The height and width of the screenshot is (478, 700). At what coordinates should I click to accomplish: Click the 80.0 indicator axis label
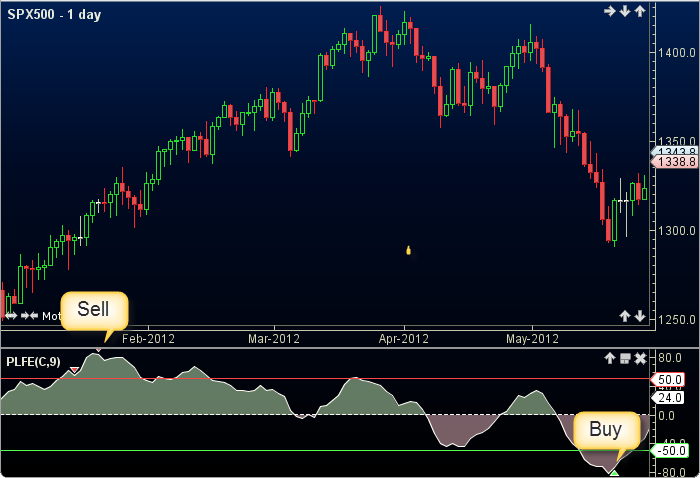[x=670, y=358]
